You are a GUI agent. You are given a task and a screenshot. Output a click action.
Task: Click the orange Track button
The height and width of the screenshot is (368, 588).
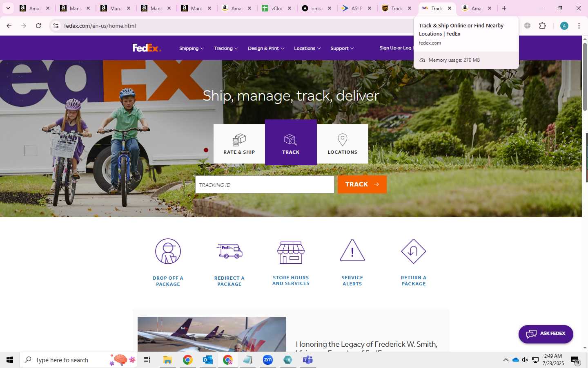[362, 184]
